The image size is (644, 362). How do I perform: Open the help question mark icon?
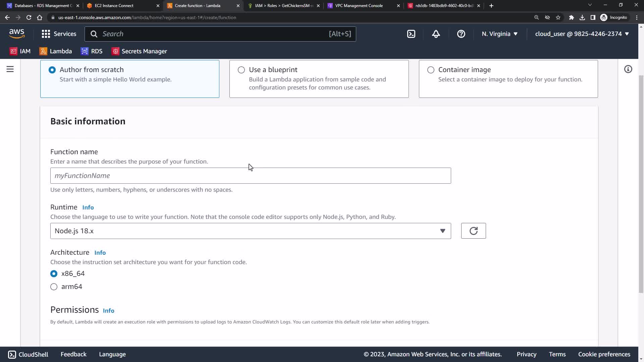[461, 34]
